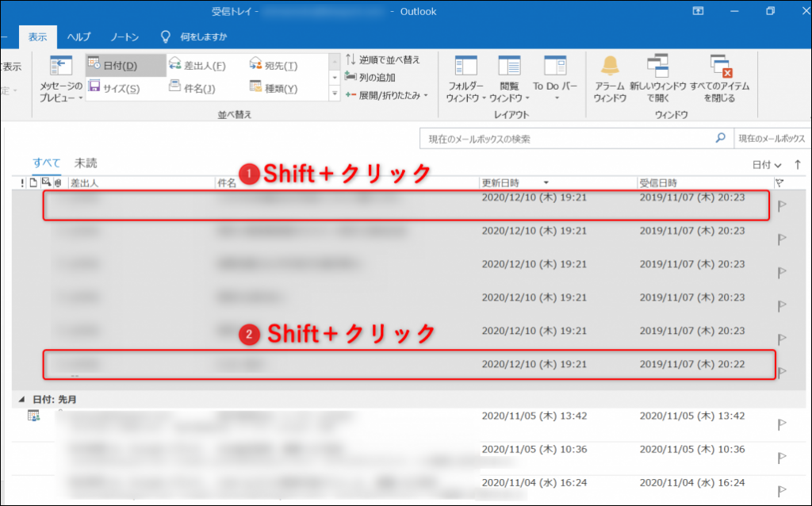Image resolution: width=812 pixels, height=506 pixels.
Task: Show All (すべて) messages
Action: pyautogui.click(x=47, y=163)
